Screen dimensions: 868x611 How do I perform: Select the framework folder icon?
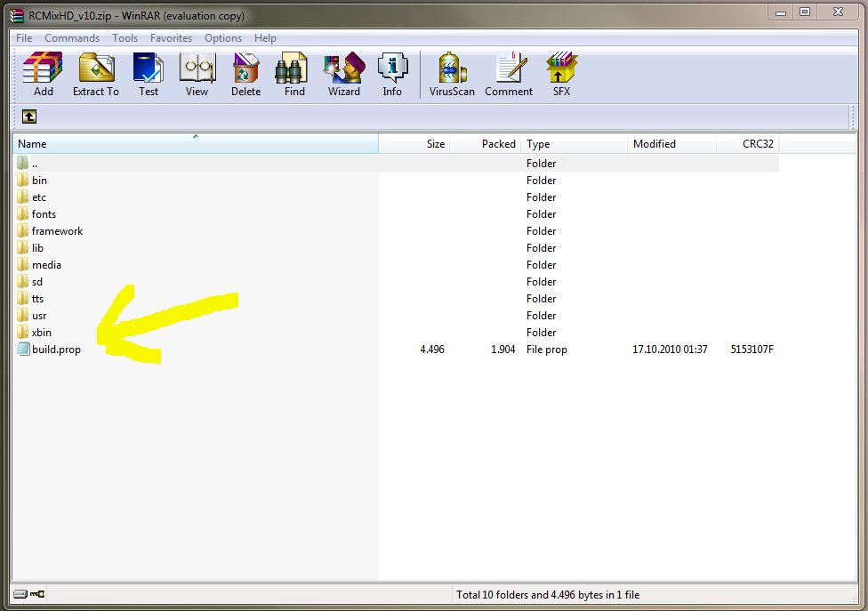point(23,230)
